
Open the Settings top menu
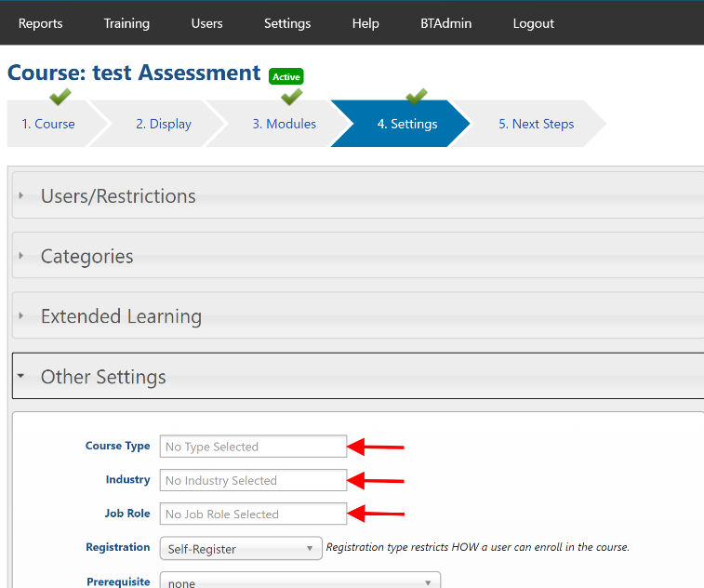pos(287,23)
